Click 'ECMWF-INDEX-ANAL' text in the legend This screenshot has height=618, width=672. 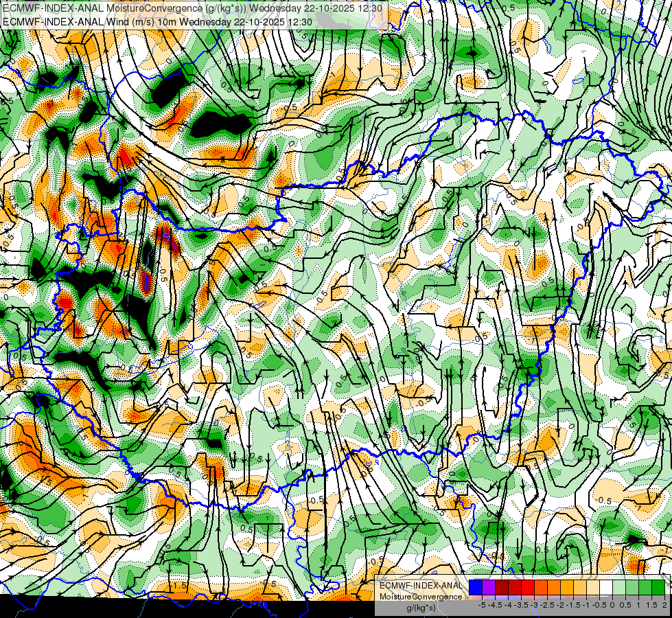421,586
